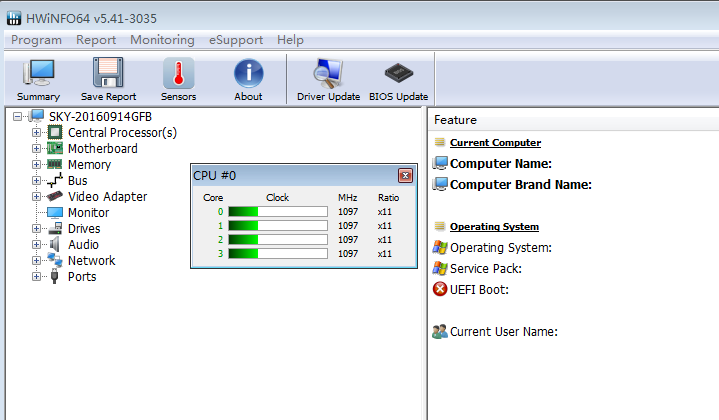The height and width of the screenshot is (420, 719).
Task: Click the UEFI Boot: label
Action: (479, 290)
